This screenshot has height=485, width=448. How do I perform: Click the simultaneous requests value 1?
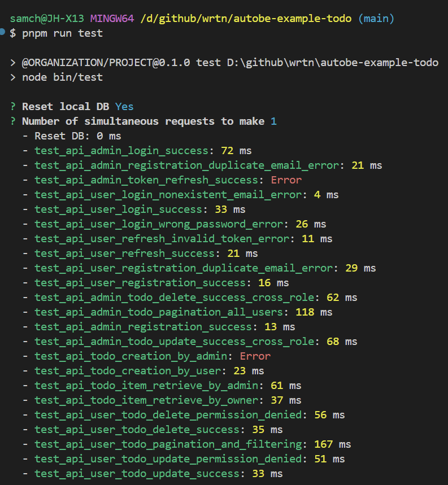pos(273,121)
